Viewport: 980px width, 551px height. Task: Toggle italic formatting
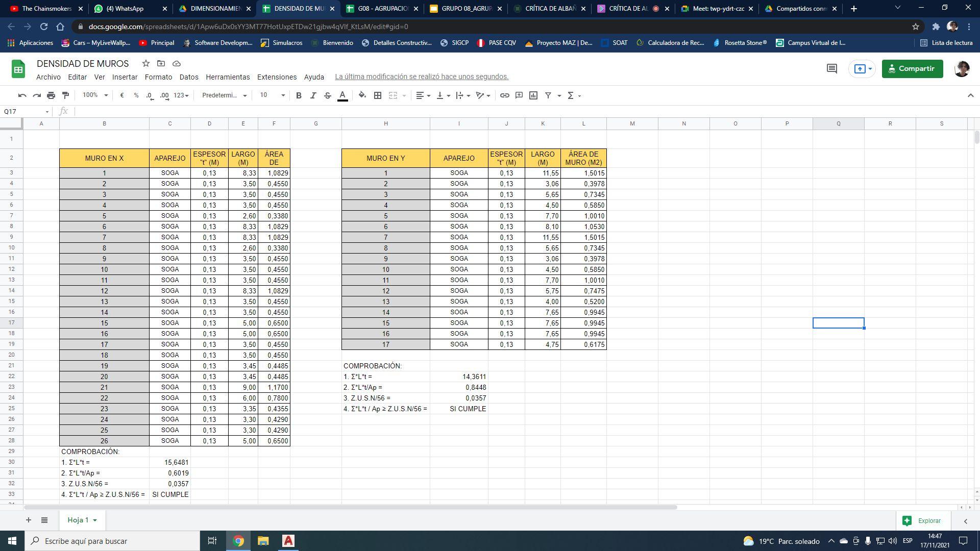313,95
